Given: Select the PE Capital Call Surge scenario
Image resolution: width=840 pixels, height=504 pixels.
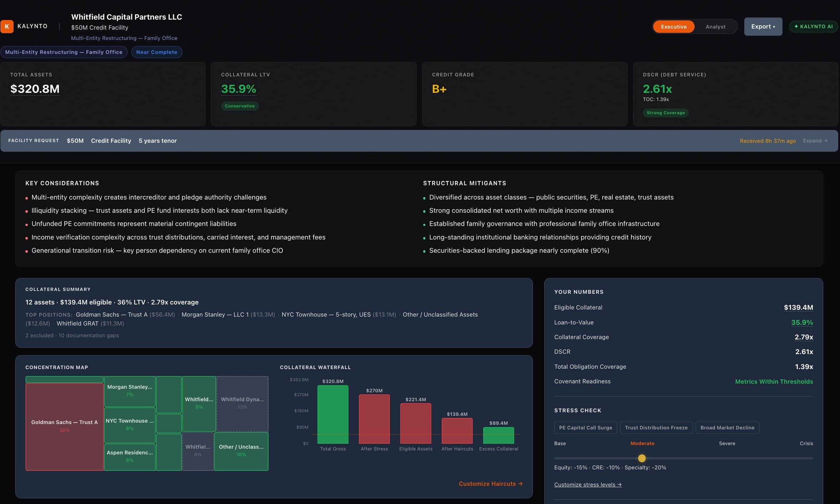Looking at the screenshot, I should pyautogui.click(x=585, y=428).
